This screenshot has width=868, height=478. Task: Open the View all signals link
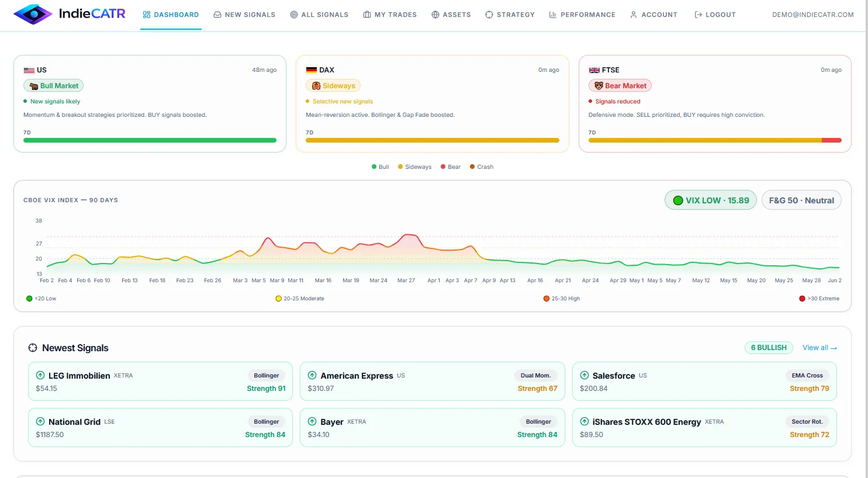[x=819, y=348]
